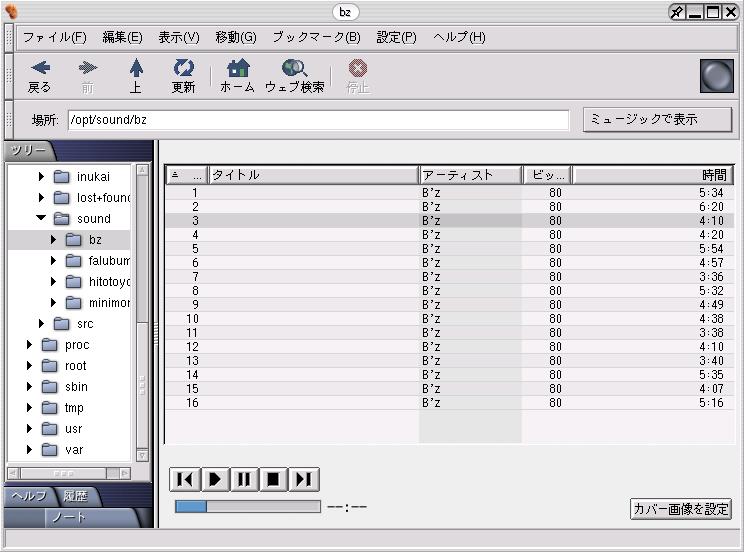Click the throbber sphere icon in toolbar

coord(716,75)
